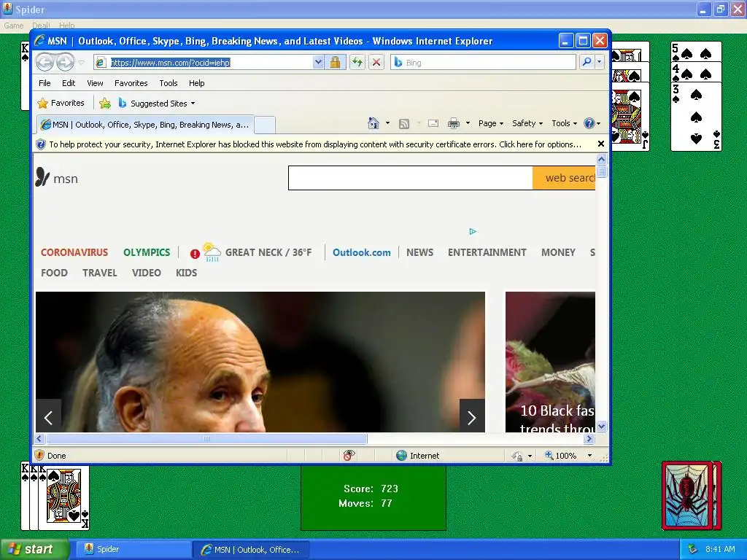Expand the search provider dropdown arrow
The height and width of the screenshot is (560, 747).
tap(600, 63)
